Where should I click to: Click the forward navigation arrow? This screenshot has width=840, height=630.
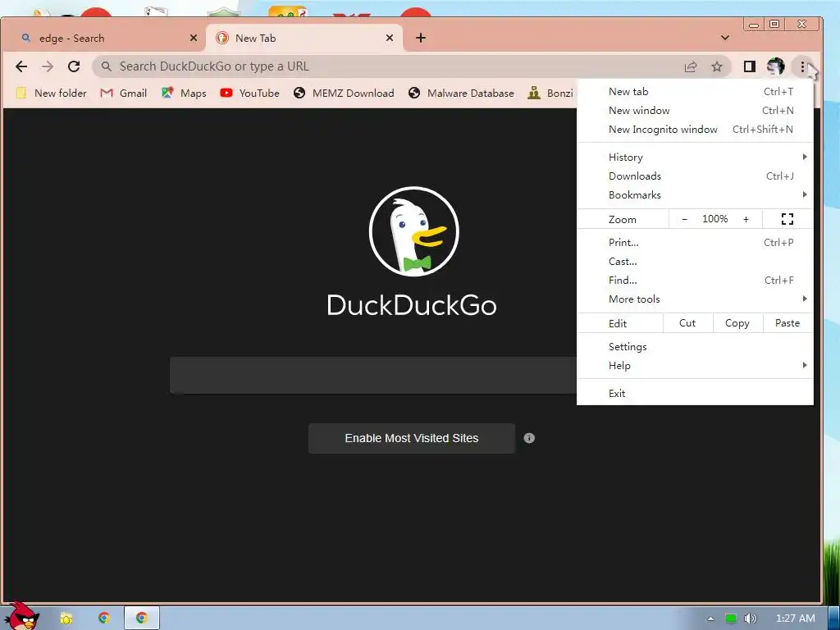(x=48, y=66)
